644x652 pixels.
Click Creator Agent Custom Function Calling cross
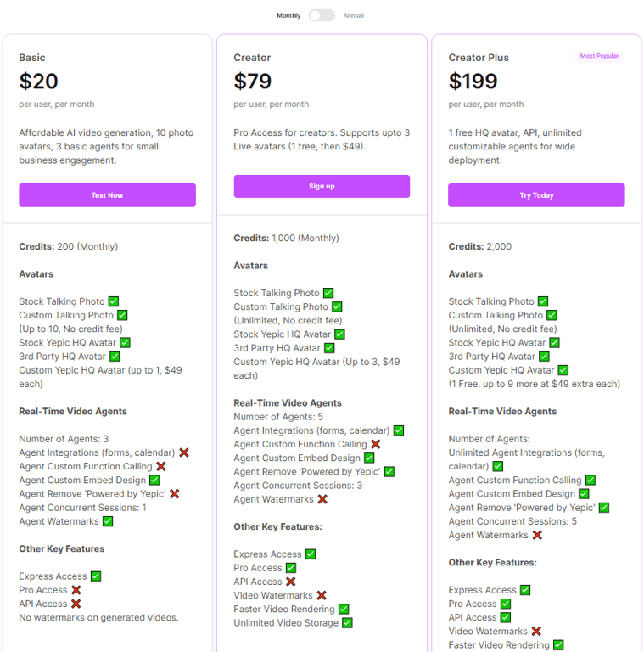(x=376, y=444)
